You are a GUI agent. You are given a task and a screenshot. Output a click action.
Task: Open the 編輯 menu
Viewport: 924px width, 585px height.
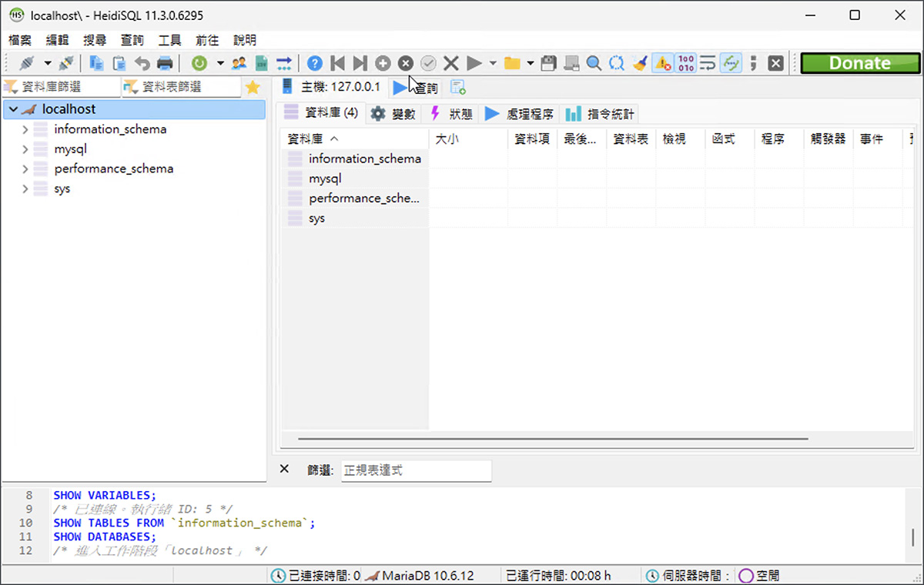(57, 40)
